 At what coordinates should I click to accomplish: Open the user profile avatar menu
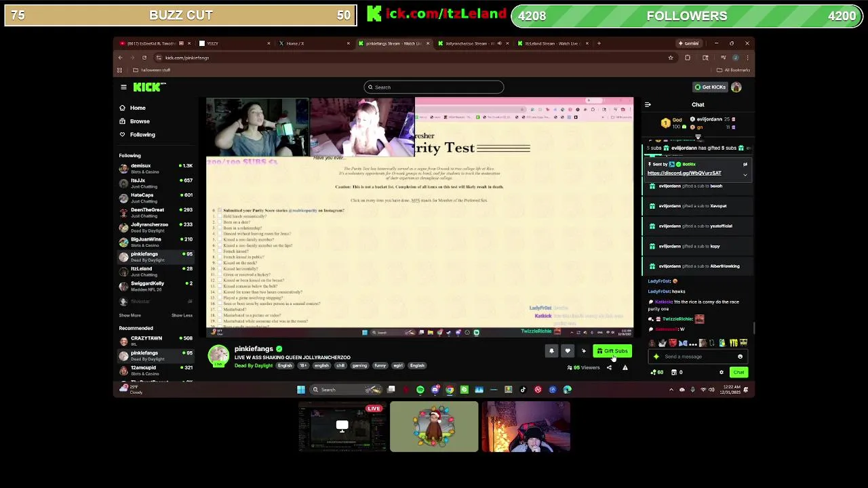[736, 87]
